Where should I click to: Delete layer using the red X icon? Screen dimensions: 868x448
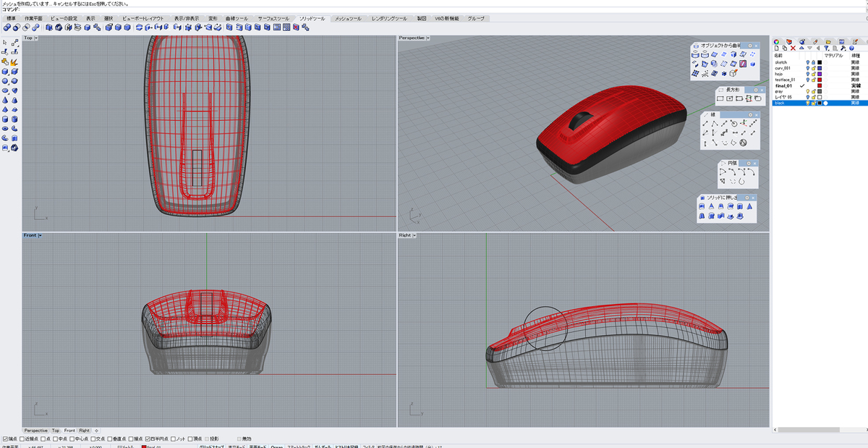click(x=793, y=48)
